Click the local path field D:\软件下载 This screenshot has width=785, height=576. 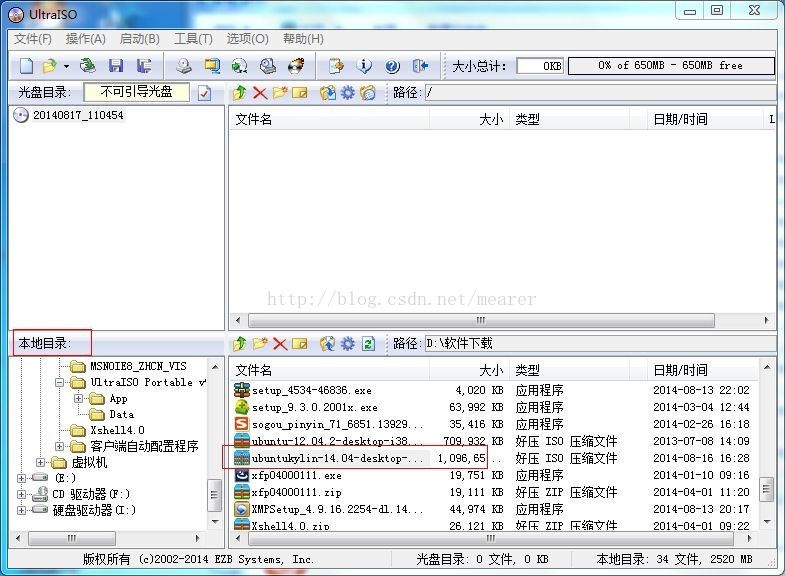pyautogui.click(x=600, y=343)
